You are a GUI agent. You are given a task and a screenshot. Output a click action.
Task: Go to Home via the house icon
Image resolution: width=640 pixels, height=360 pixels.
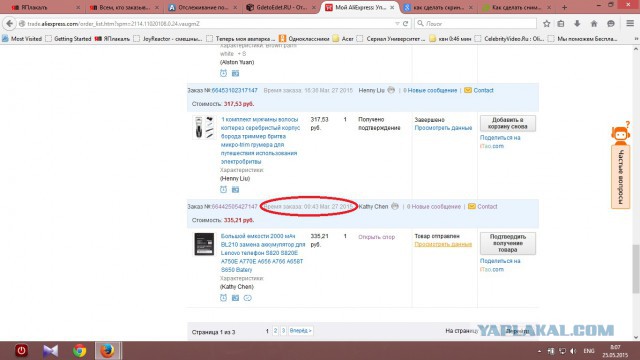pyautogui.click(x=594, y=24)
